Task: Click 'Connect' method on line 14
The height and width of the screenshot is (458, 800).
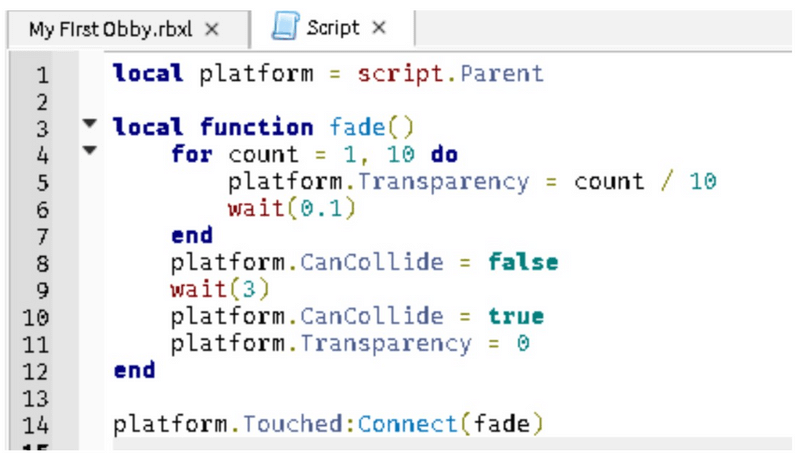Action: click(x=407, y=424)
